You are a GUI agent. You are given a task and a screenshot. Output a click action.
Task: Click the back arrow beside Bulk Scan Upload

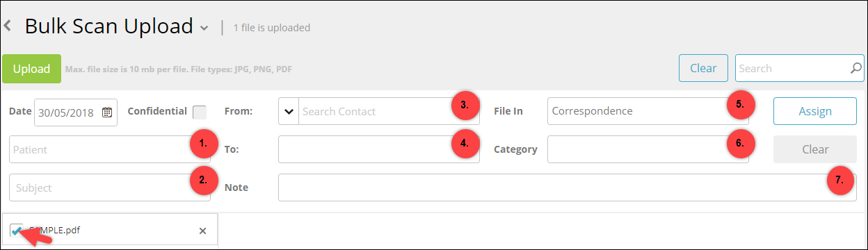(7, 26)
